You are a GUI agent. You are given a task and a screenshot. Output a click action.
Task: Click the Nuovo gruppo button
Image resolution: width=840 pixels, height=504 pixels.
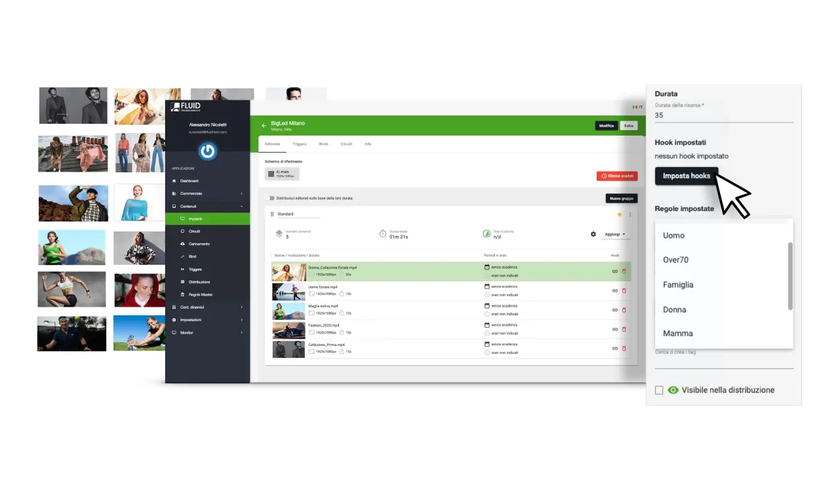click(622, 198)
